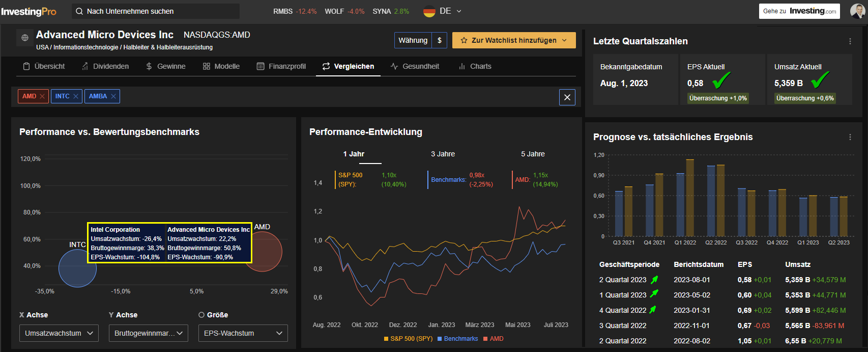868x352 pixels.
Task: Click the revenue value 5,599 B
Action: (x=797, y=310)
